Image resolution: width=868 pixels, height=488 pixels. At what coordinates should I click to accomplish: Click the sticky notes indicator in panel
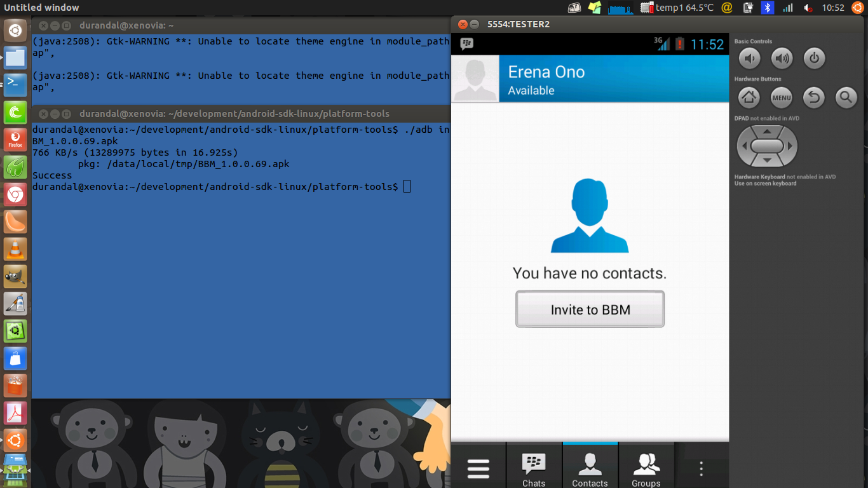click(x=594, y=8)
